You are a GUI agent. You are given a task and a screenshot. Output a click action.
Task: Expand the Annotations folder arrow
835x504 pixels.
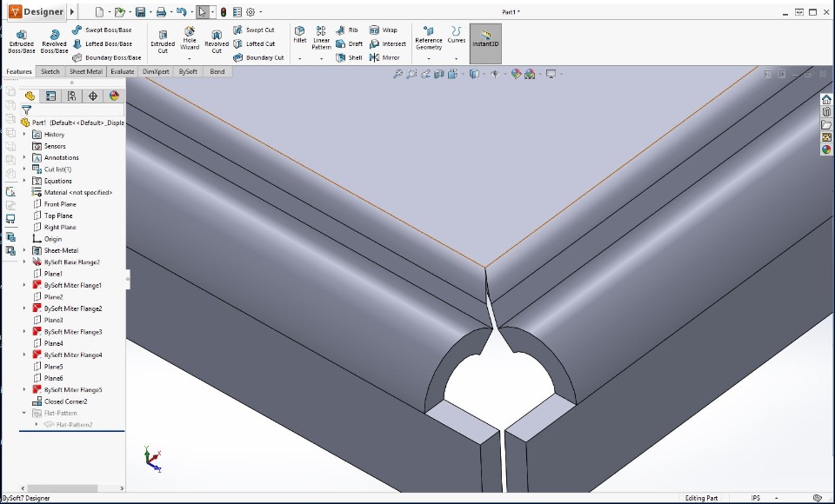click(x=24, y=157)
